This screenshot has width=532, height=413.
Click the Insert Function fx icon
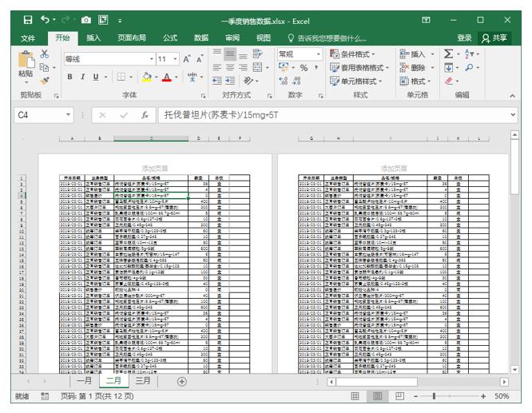pos(145,115)
